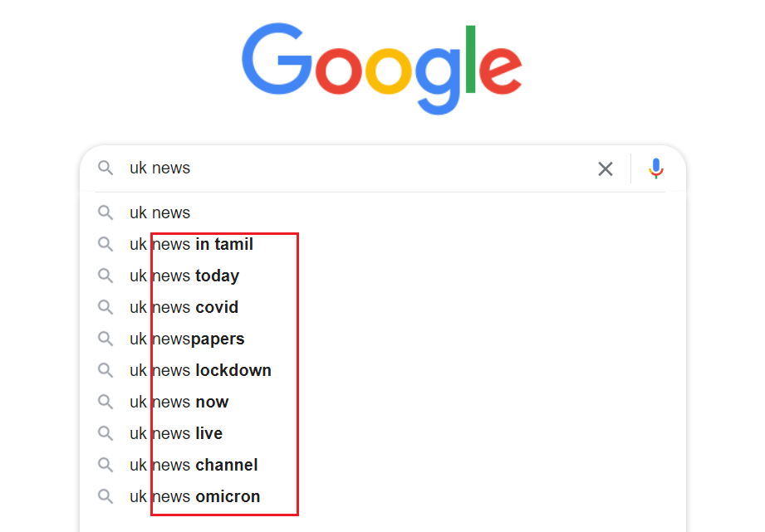Image resolution: width=765 pixels, height=532 pixels.
Task: Click the Google logo
Action: [382, 70]
